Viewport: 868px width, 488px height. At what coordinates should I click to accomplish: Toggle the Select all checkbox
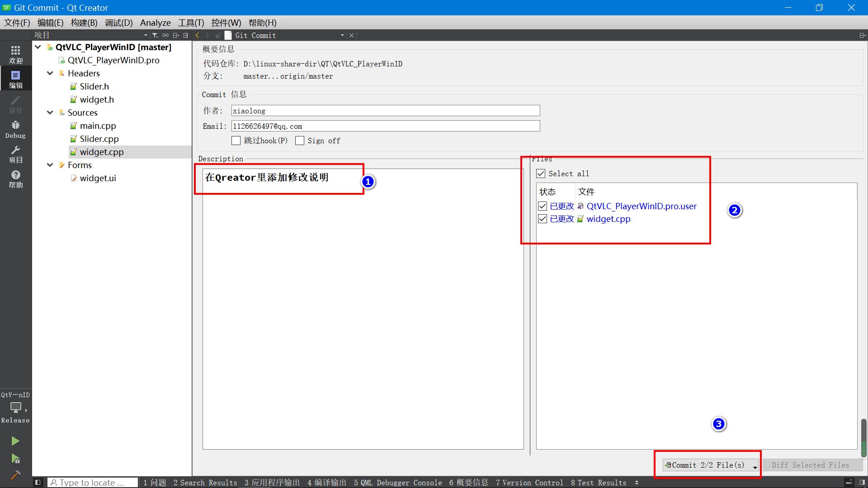541,174
